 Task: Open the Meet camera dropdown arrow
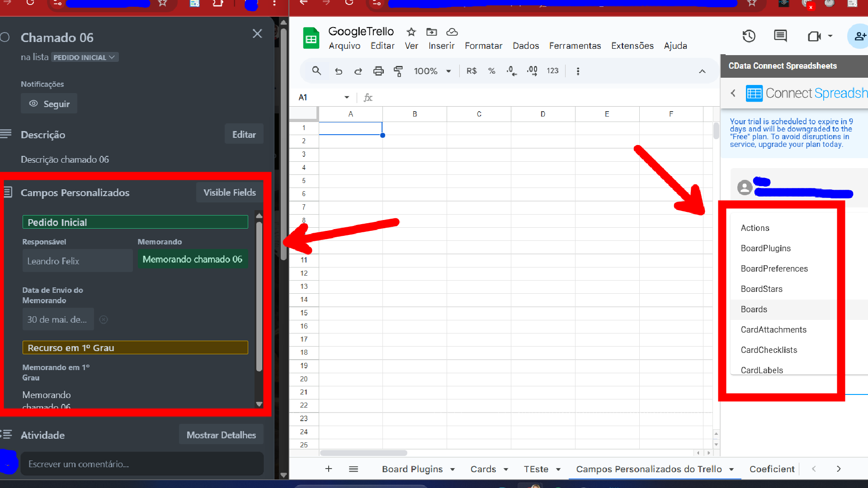click(x=830, y=36)
